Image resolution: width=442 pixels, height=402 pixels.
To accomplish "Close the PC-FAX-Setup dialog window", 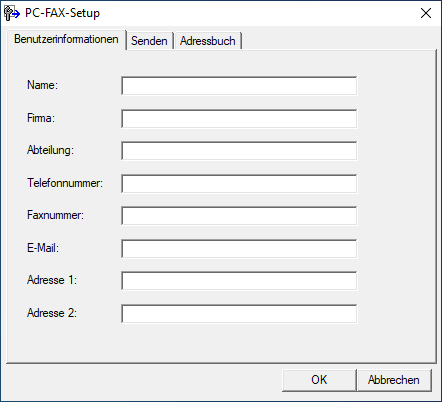I will click(x=426, y=13).
